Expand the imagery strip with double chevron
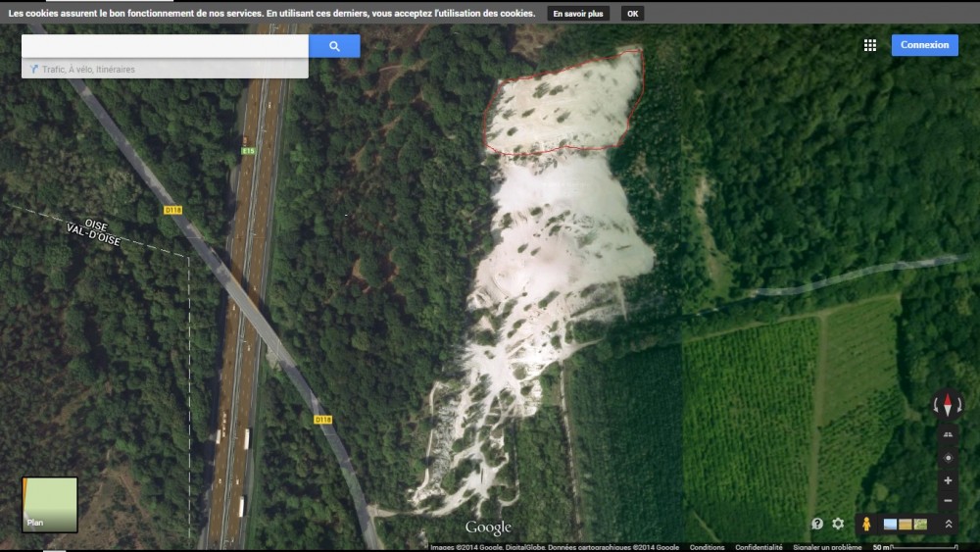The width and height of the screenshot is (980, 552). coord(949,525)
